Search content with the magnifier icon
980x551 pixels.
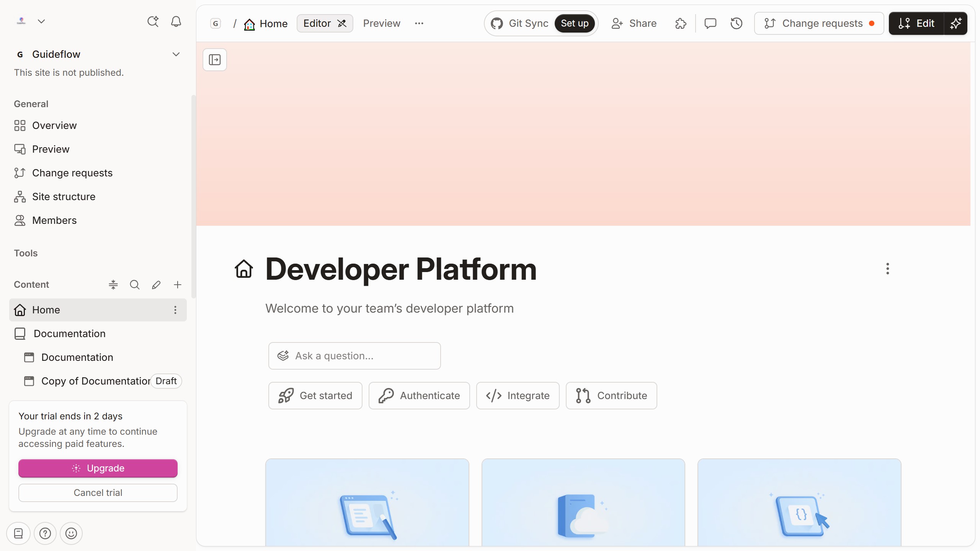tap(135, 285)
